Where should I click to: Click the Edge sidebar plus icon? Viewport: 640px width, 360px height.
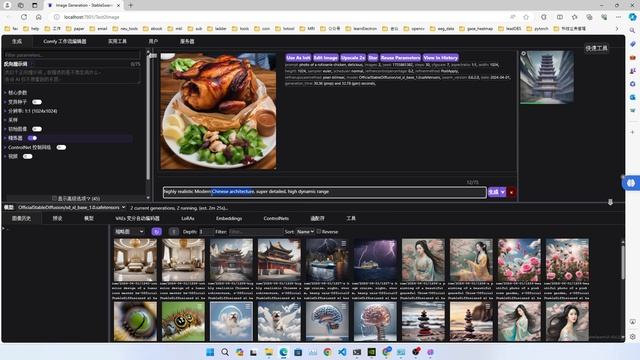click(632, 132)
